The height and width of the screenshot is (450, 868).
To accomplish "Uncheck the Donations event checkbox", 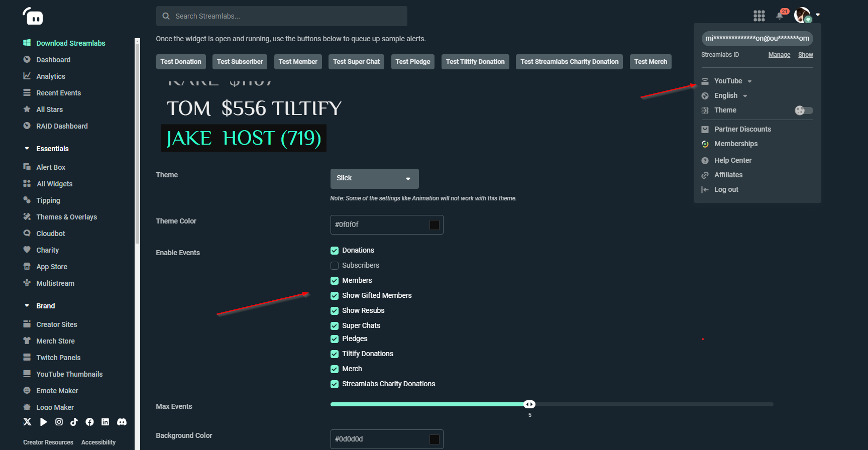I will (335, 251).
